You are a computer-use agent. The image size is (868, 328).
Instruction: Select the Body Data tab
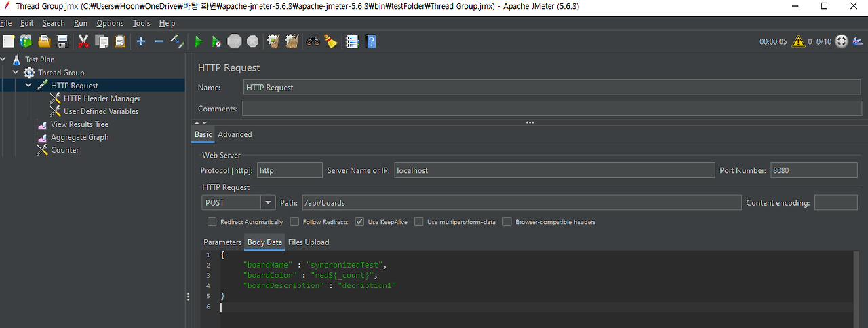[264, 242]
